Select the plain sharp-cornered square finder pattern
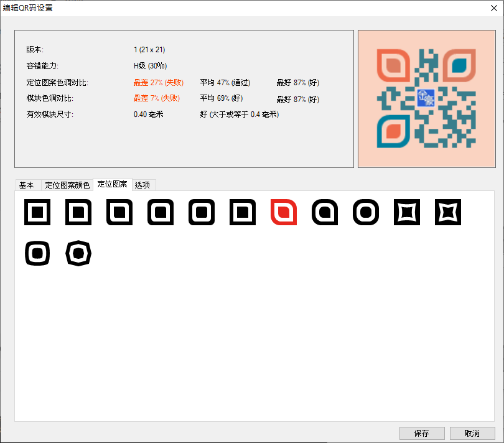This screenshot has width=504, height=443. point(37,212)
